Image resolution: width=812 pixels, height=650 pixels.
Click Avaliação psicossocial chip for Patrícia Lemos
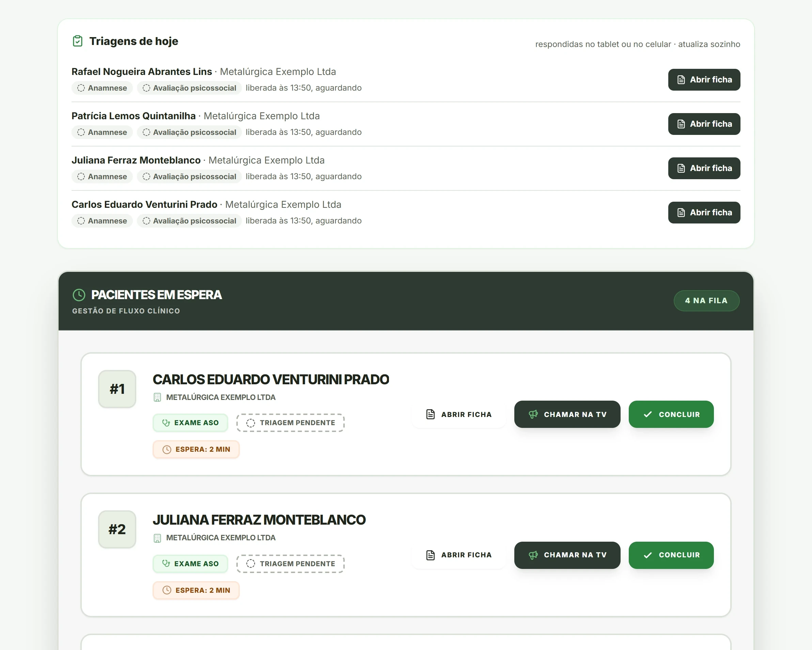coord(189,132)
